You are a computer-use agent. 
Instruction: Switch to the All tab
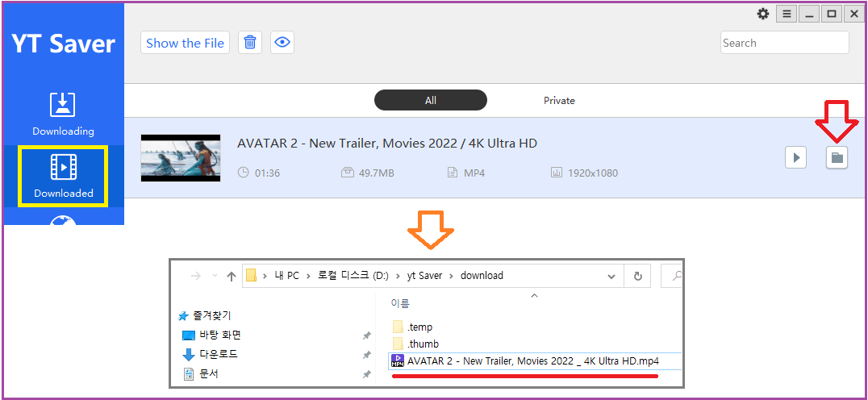point(431,101)
